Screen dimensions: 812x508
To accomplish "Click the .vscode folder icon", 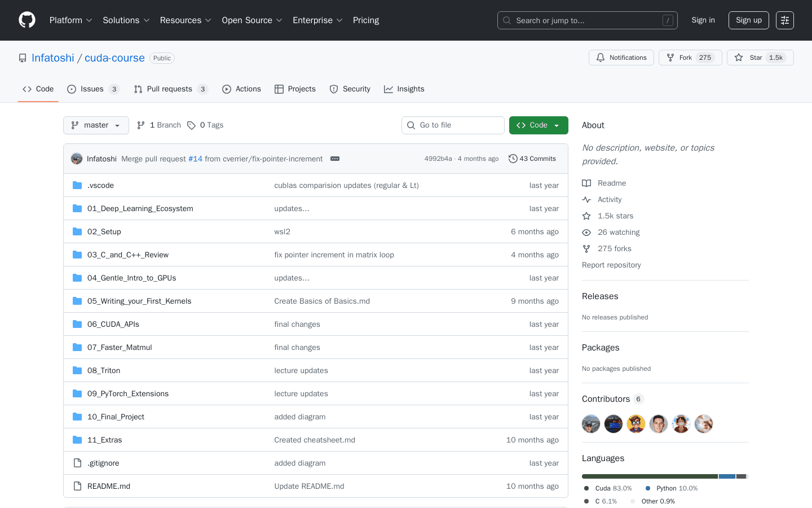I will pyautogui.click(x=77, y=185).
